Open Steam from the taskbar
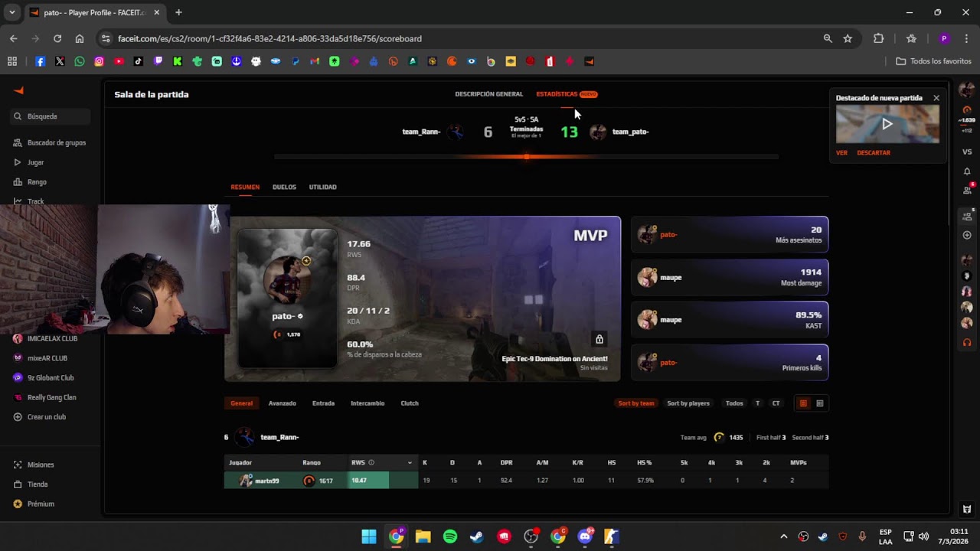Screen dimensions: 980x551 coord(477,536)
